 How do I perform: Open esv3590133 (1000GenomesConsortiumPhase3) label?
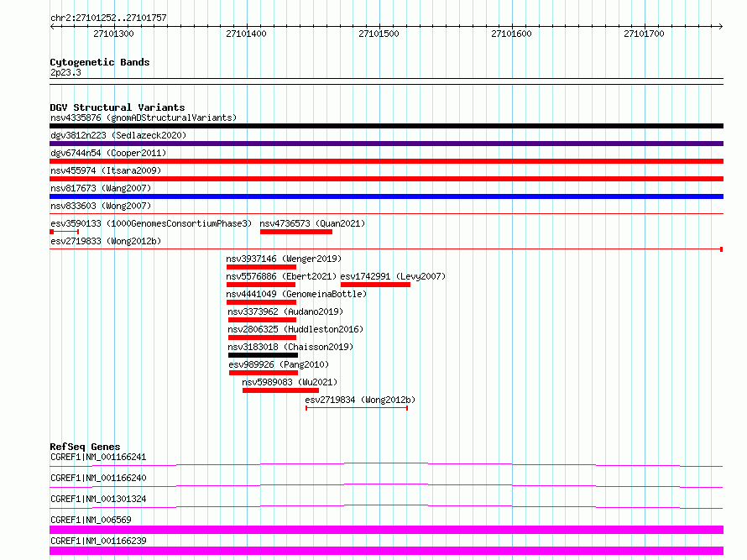click(151, 223)
